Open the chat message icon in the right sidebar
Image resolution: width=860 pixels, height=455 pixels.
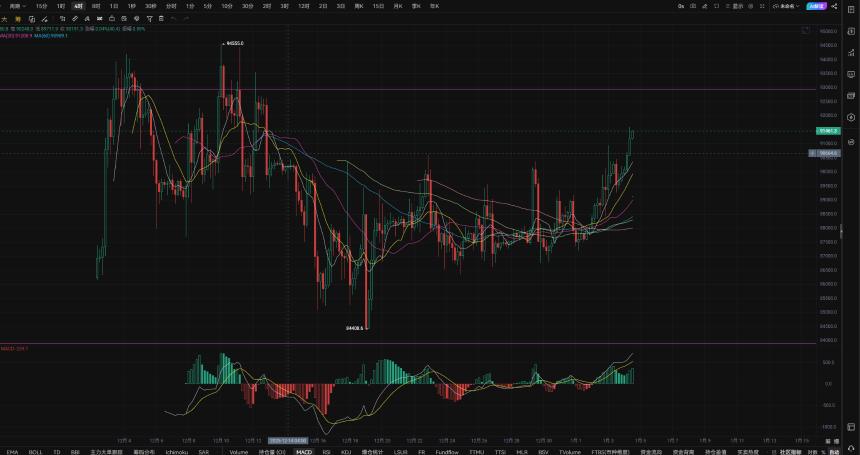pos(851,74)
